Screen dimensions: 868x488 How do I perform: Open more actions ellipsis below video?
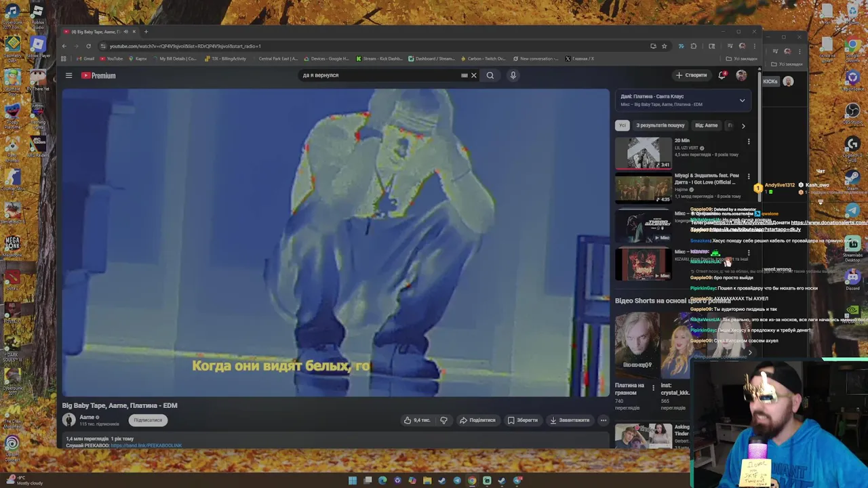coord(603,420)
